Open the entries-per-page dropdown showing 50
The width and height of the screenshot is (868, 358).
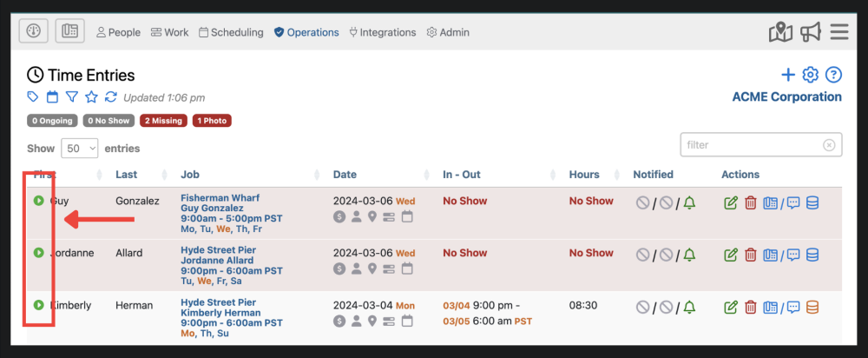pyautogui.click(x=80, y=149)
